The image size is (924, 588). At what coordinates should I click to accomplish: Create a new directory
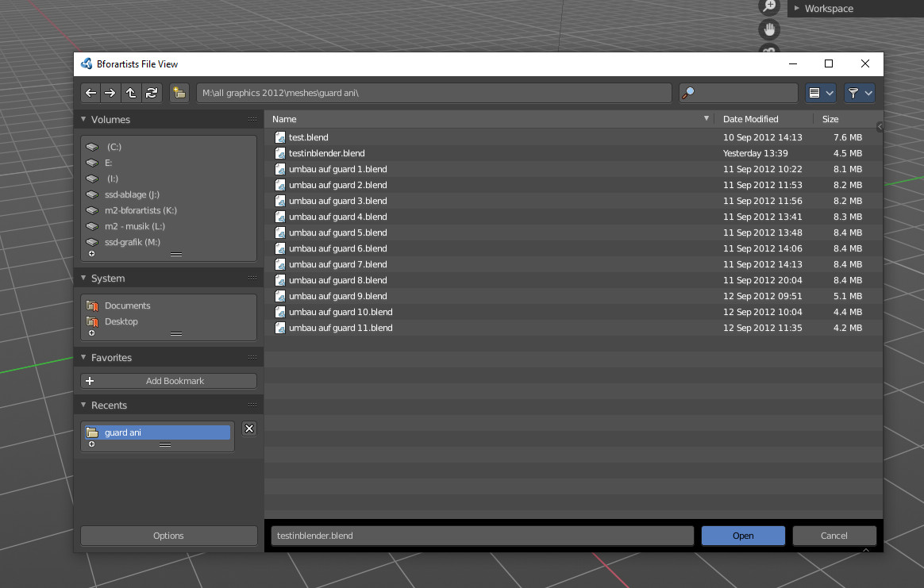point(179,93)
